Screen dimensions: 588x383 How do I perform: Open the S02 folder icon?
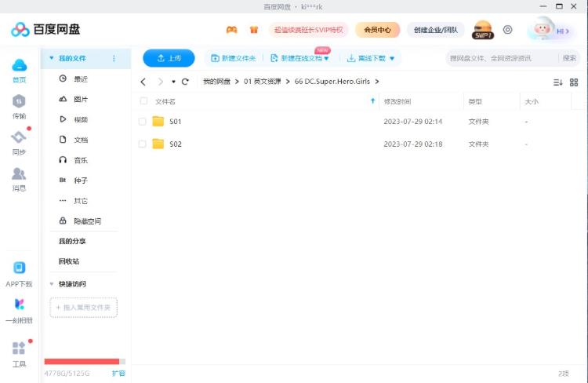point(158,144)
